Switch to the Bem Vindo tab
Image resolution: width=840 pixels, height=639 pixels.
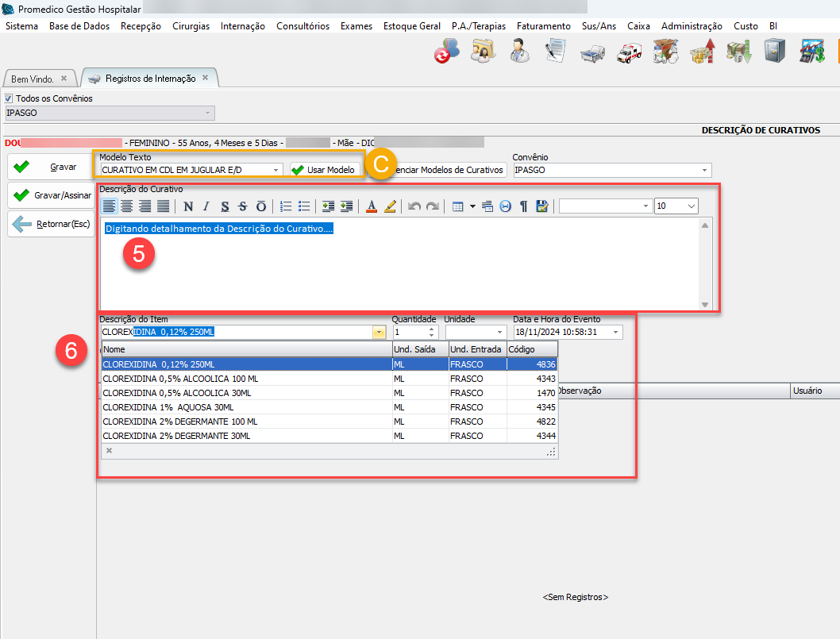(x=33, y=79)
